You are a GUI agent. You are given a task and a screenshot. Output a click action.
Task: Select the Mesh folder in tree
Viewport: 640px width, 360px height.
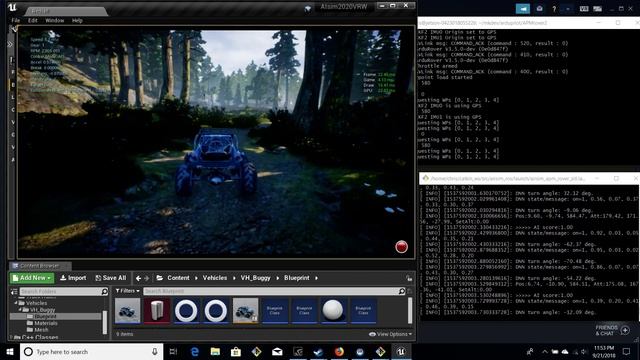click(x=38, y=330)
